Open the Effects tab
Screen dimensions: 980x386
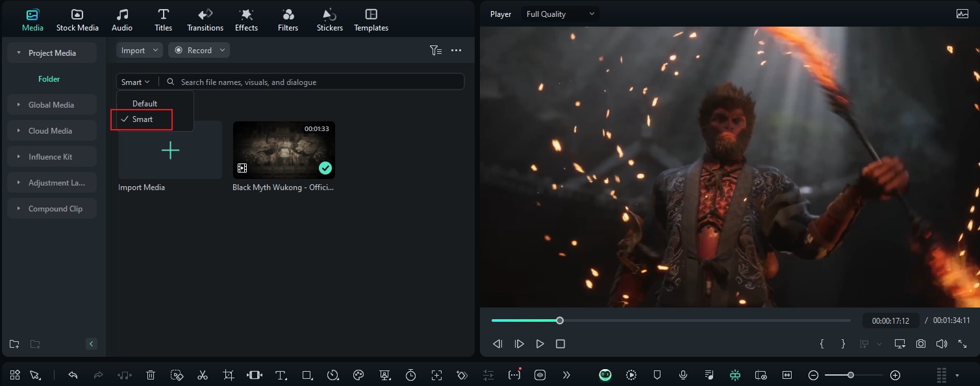[246, 20]
